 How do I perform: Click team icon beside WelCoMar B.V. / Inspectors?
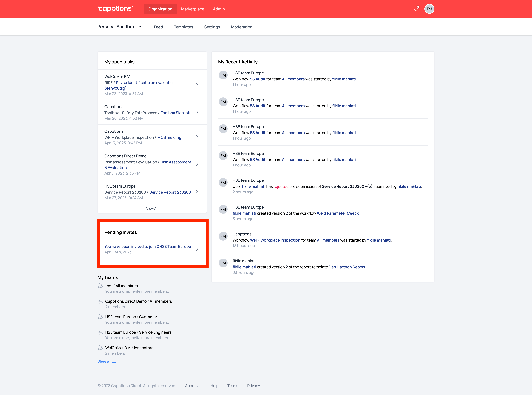[100, 348]
